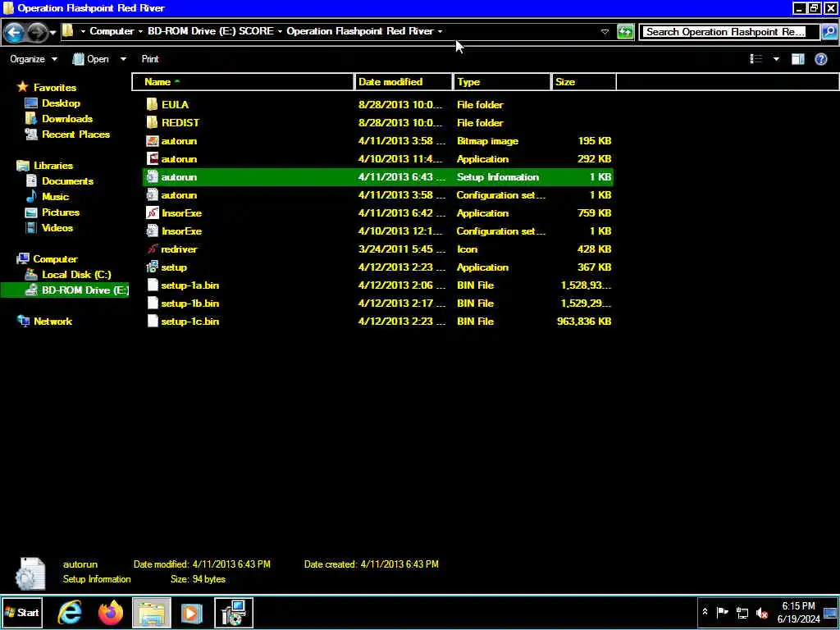Select the autorun Configuration settings file icon
840x630 pixels.
coord(152,195)
